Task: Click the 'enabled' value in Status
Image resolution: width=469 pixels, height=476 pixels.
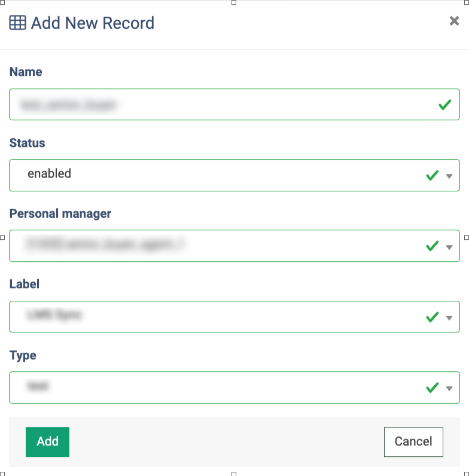Action: tap(50, 174)
